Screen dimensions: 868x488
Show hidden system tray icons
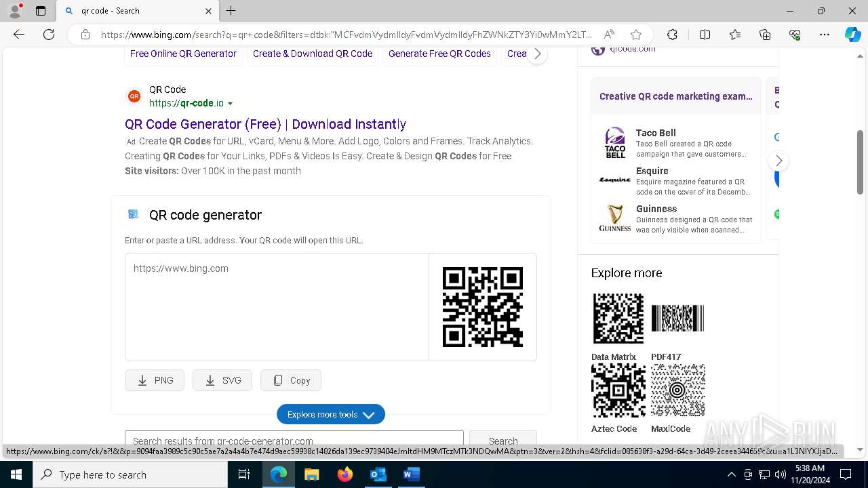point(731,474)
